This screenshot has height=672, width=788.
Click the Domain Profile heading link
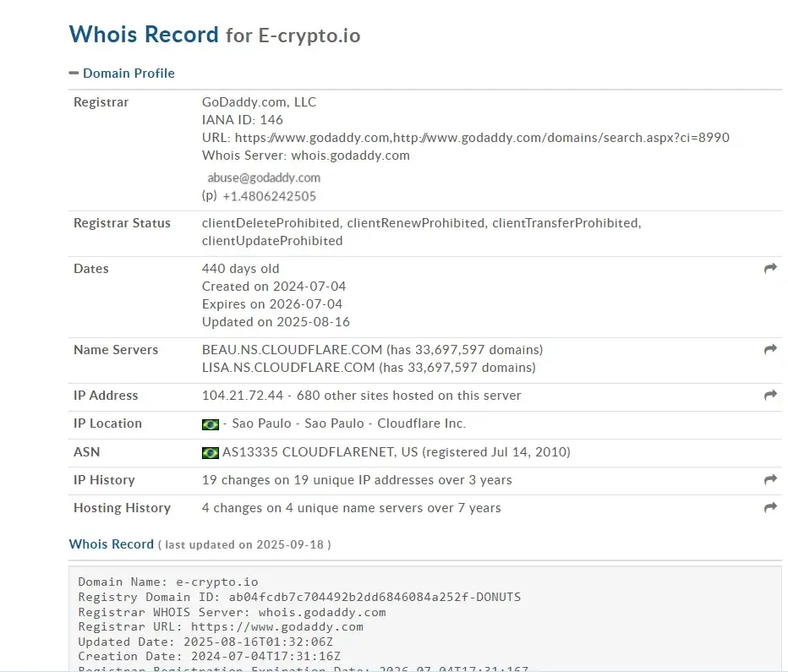[x=129, y=74]
